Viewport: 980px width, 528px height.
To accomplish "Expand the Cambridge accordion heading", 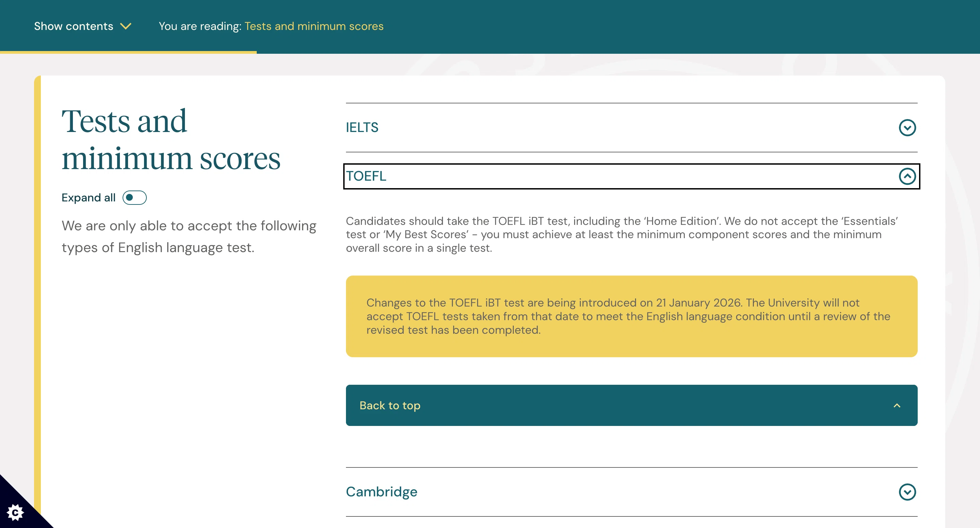I will [x=632, y=492].
